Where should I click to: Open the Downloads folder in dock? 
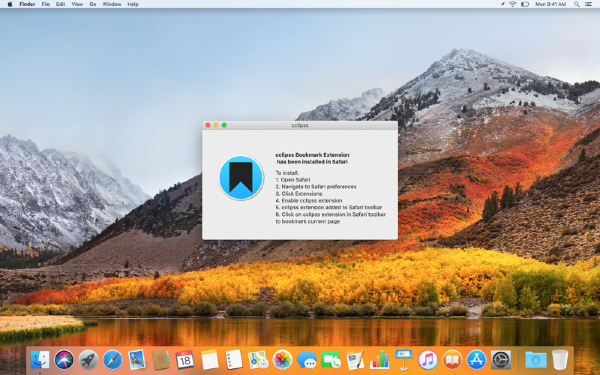[x=536, y=360]
